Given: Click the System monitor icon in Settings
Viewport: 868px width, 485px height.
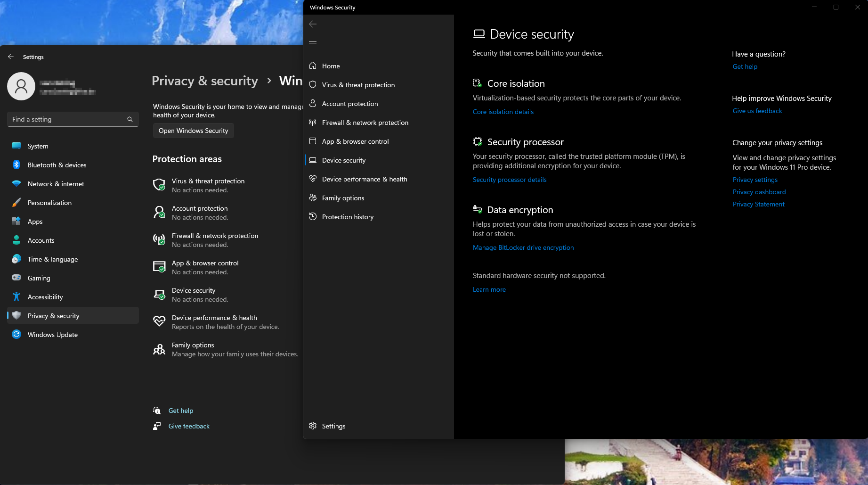Looking at the screenshot, I should point(16,146).
